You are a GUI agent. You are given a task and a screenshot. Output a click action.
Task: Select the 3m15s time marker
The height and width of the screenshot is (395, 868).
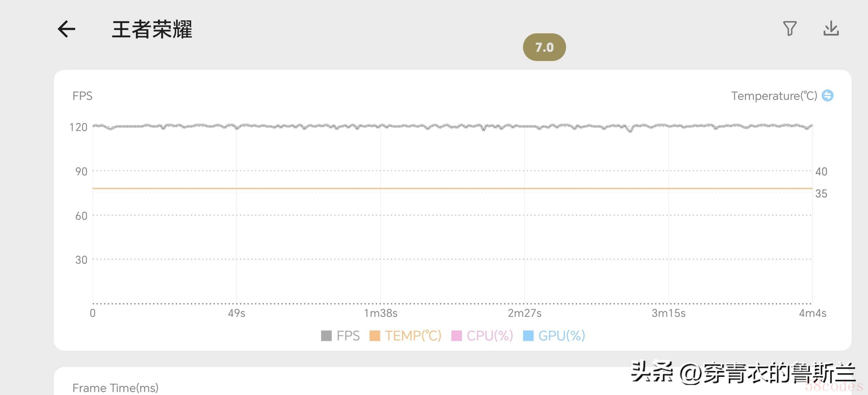pyautogui.click(x=669, y=313)
